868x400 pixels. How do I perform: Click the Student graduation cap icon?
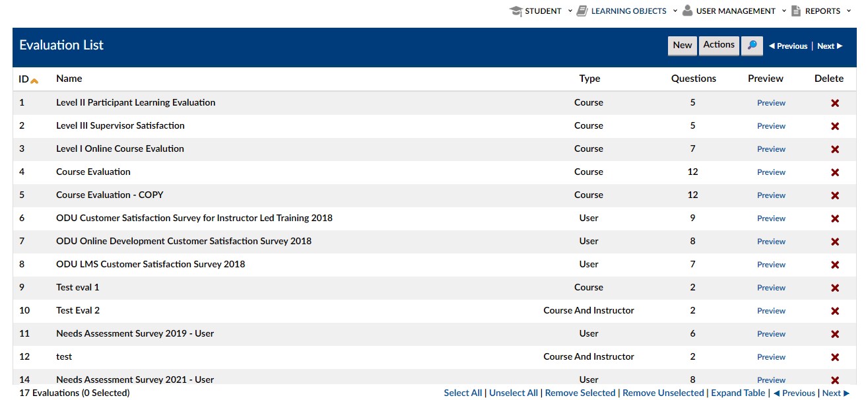click(x=516, y=11)
